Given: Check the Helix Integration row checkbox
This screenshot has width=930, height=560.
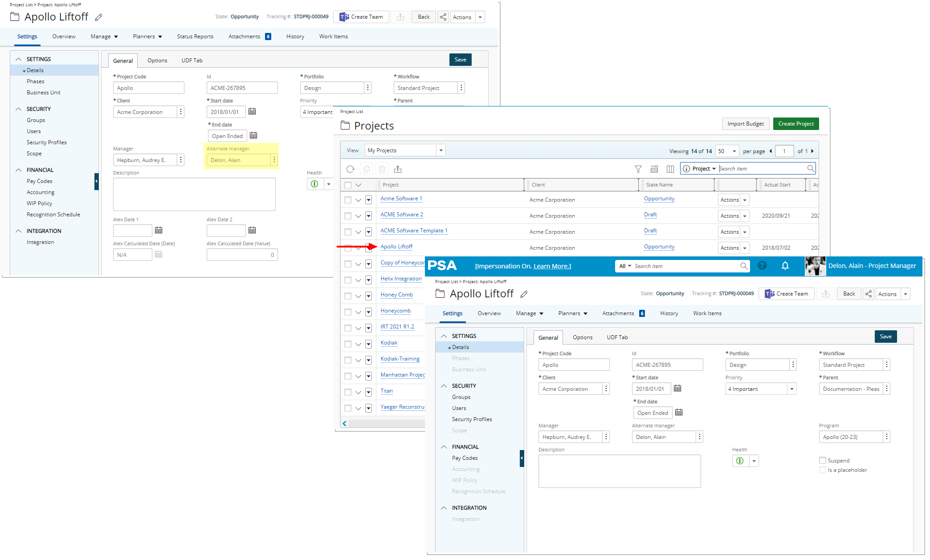Looking at the screenshot, I should tap(348, 280).
